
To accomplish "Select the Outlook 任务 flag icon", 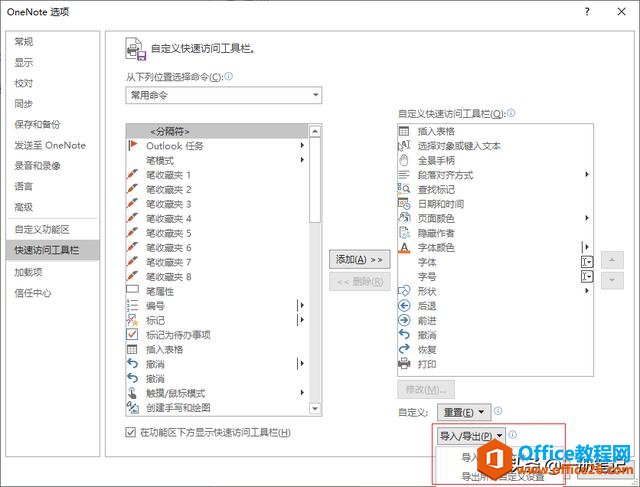I will pos(133,145).
